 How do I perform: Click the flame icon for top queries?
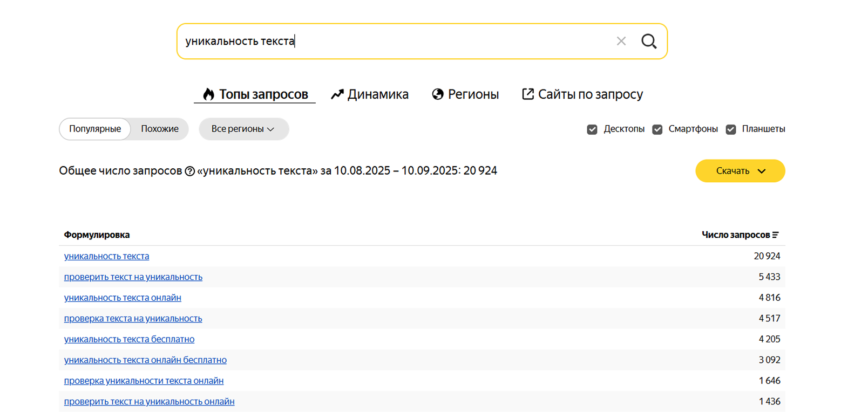208,94
